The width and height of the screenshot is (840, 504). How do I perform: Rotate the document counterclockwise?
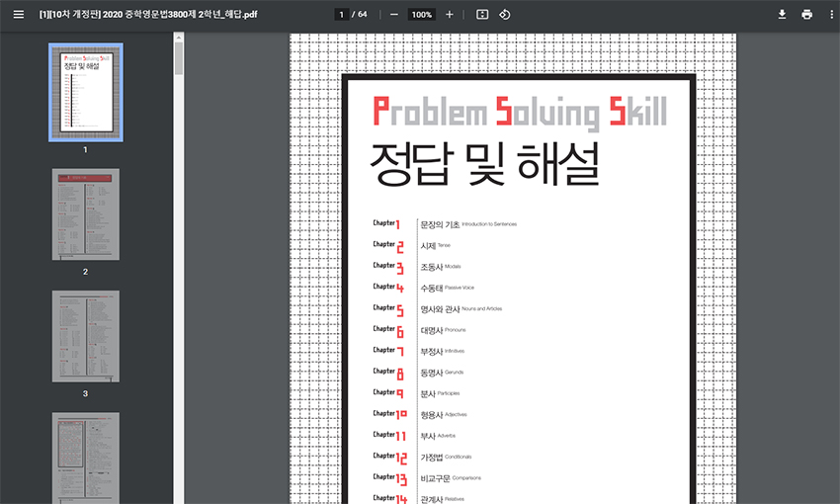[x=505, y=15]
